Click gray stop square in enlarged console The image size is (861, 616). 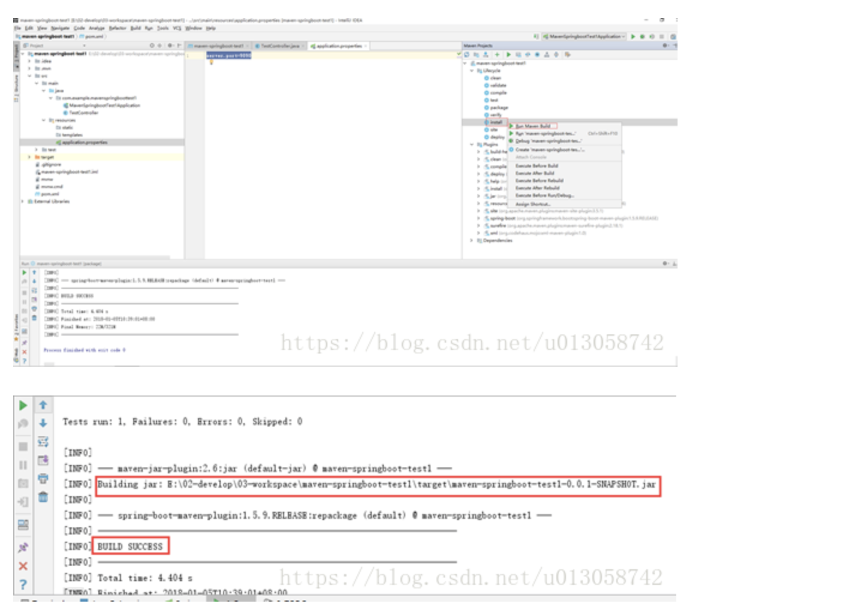[23, 446]
